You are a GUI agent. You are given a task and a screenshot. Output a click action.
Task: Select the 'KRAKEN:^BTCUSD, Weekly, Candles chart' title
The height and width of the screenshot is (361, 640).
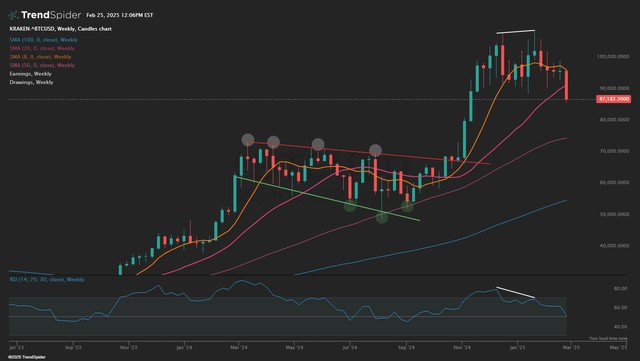tap(60, 29)
